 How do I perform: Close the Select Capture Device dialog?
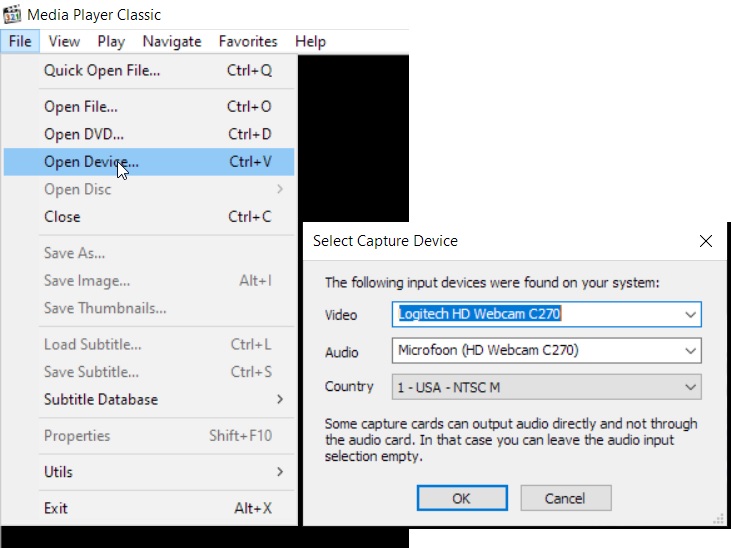706,241
